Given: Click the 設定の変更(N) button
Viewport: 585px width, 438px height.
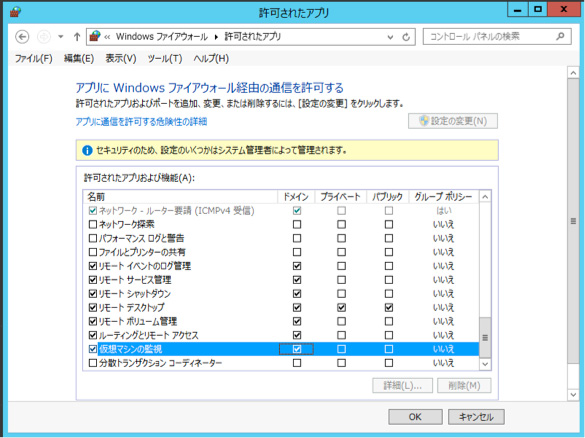Looking at the screenshot, I should (x=453, y=121).
